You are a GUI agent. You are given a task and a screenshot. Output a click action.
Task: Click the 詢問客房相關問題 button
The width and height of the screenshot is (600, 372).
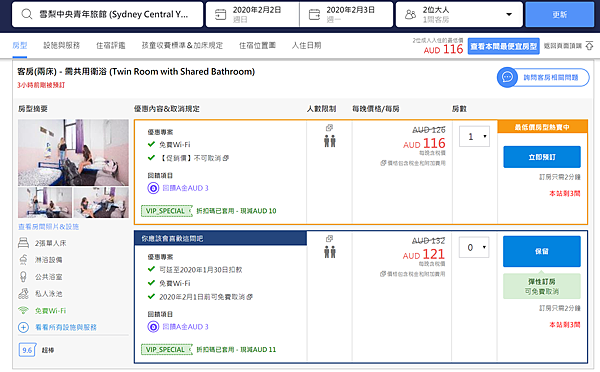click(x=543, y=77)
